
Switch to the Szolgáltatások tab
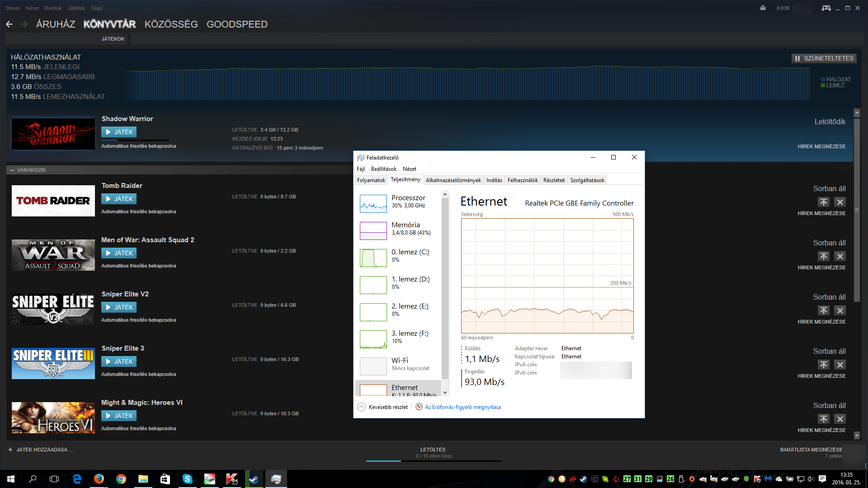(587, 180)
